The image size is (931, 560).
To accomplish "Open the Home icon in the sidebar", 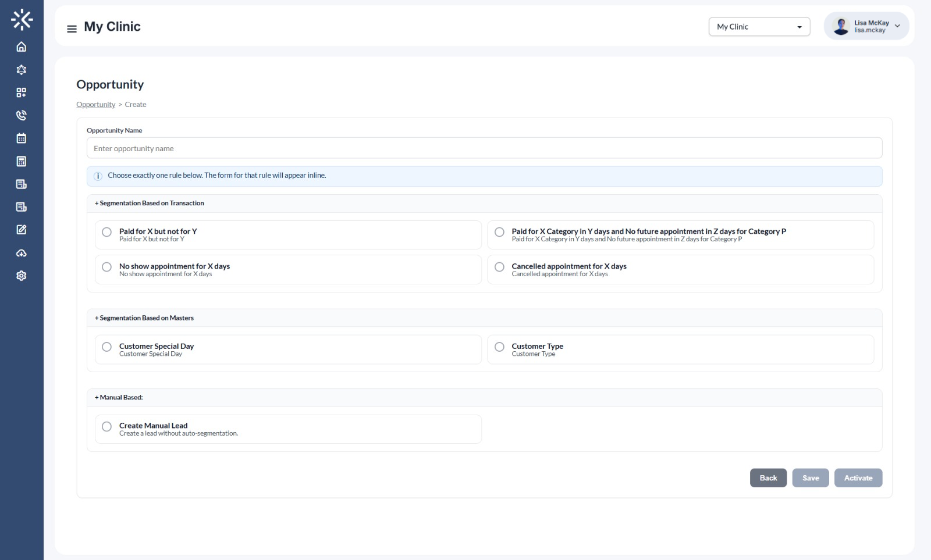I will [22, 47].
